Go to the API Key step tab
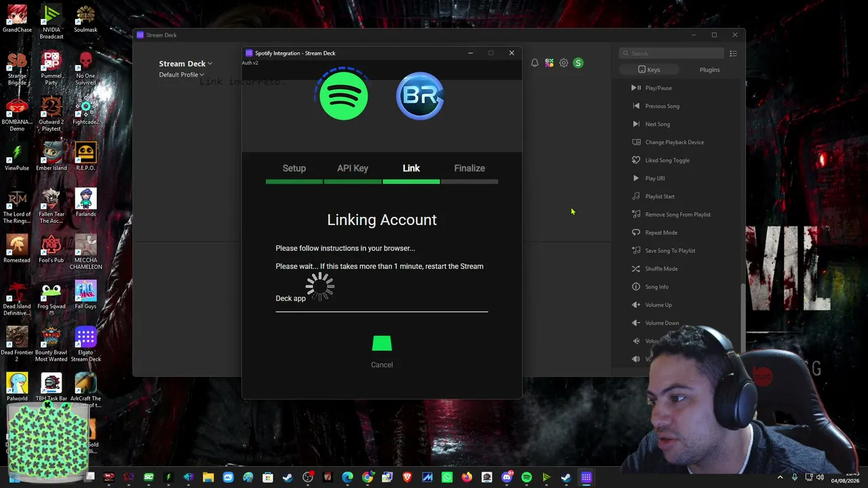Viewport: 868px width, 488px height. [353, 168]
